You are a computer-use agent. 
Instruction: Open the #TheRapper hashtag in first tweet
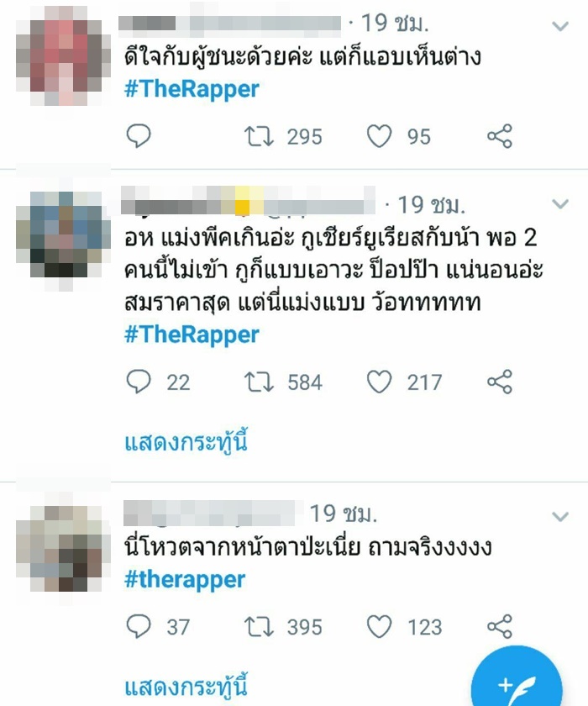(x=192, y=89)
